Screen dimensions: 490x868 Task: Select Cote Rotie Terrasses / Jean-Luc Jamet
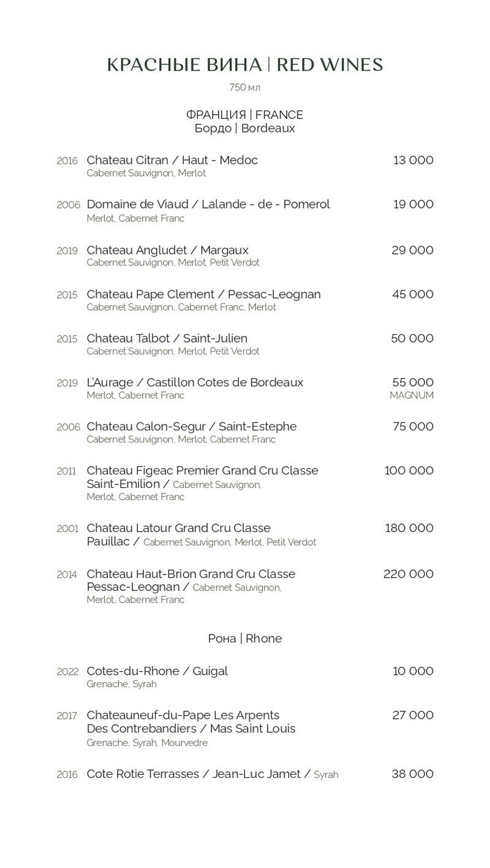pyautogui.click(x=194, y=774)
